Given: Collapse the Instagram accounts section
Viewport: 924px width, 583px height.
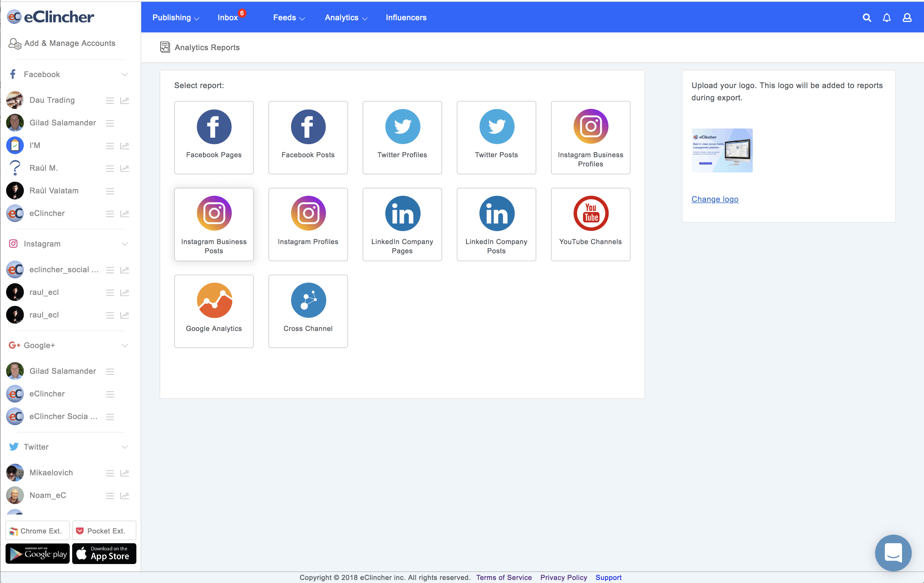Looking at the screenshot, I should tap(125, 244).
